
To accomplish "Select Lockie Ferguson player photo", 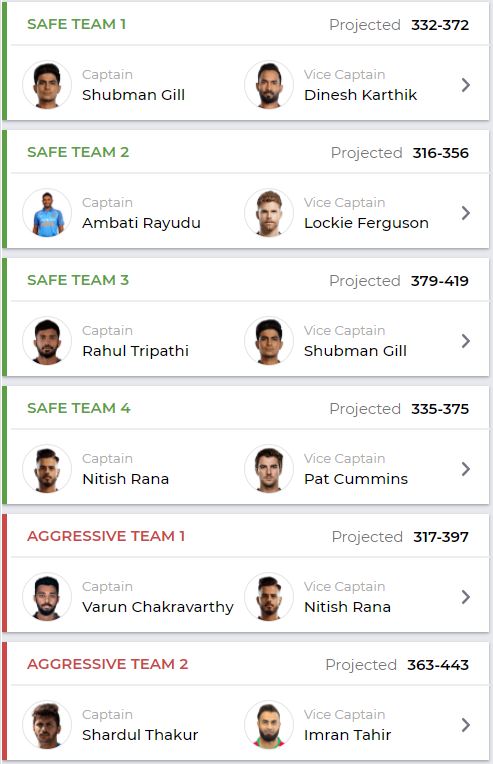I will coord(269,213).
